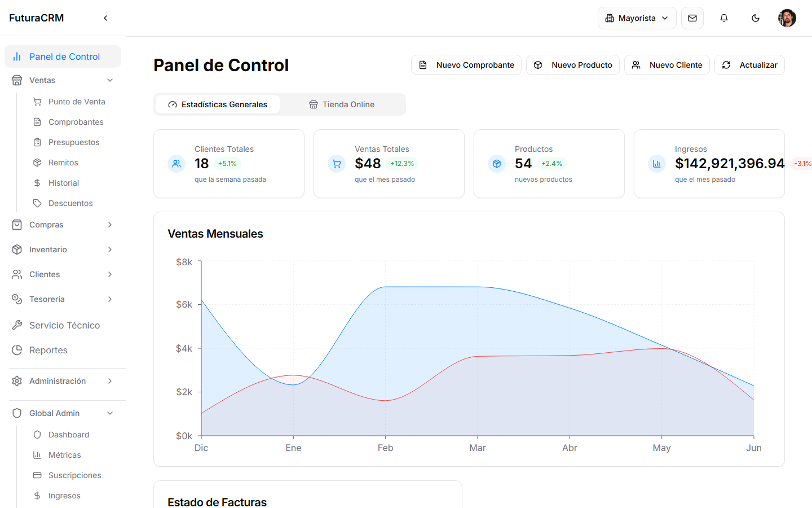812x508 pixels.
Task: Click the bag icon beside Compras
Action: tap(17, 225)
